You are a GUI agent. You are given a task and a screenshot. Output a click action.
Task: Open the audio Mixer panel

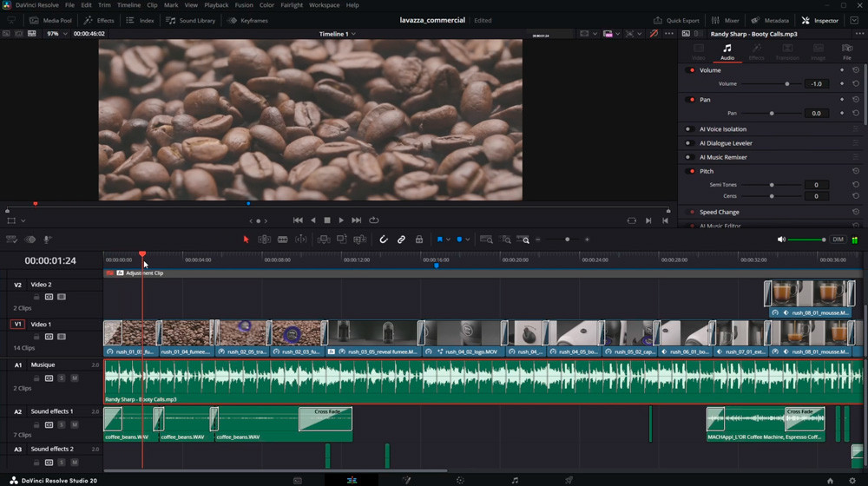(x=725, y=21)
